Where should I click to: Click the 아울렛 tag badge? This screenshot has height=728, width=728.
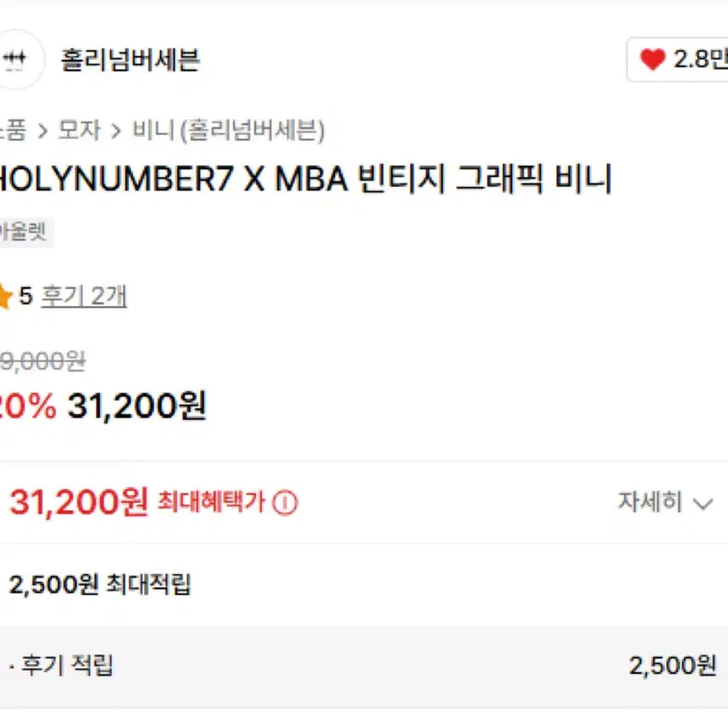pyautogui.click(x=24, y=232)
